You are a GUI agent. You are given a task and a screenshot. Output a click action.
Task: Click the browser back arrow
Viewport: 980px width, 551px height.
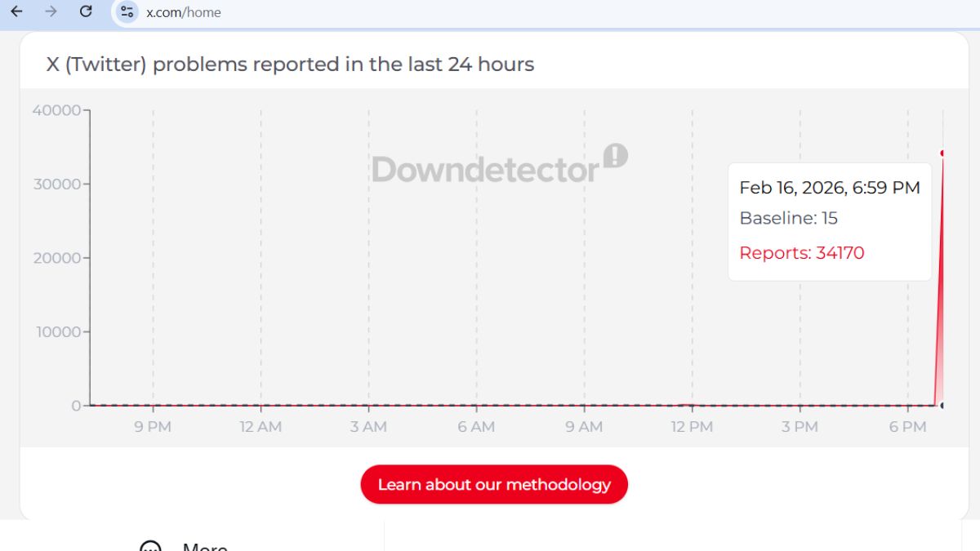tap(16, 12)
